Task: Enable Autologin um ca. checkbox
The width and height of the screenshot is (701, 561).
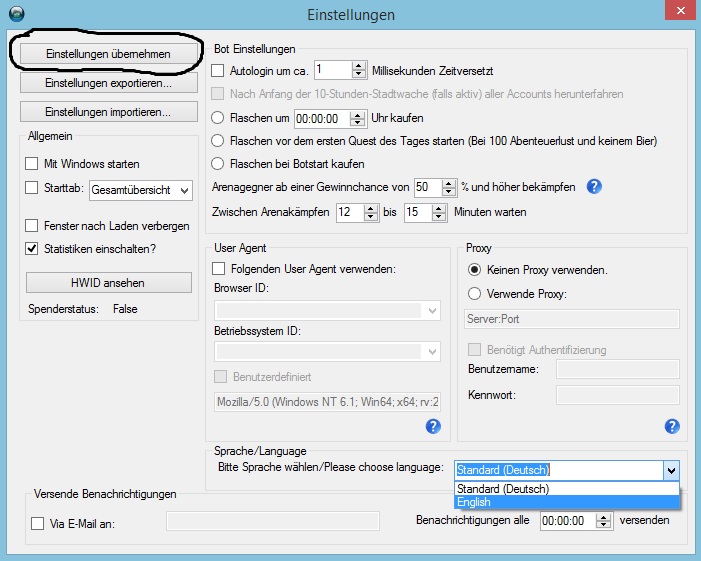Action: click(x=218, y=71)
